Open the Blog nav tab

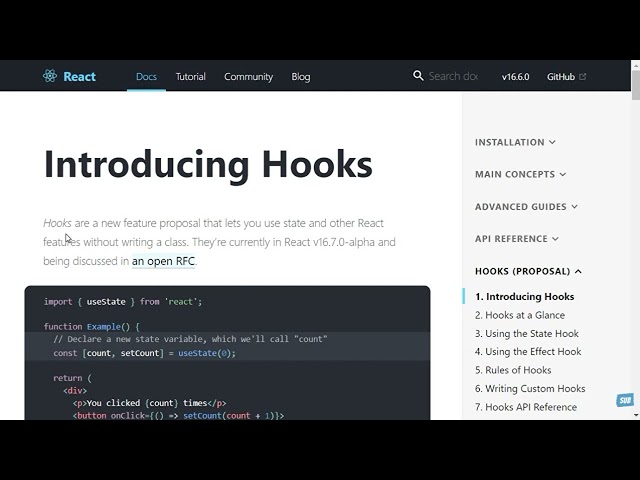point(301,76)
